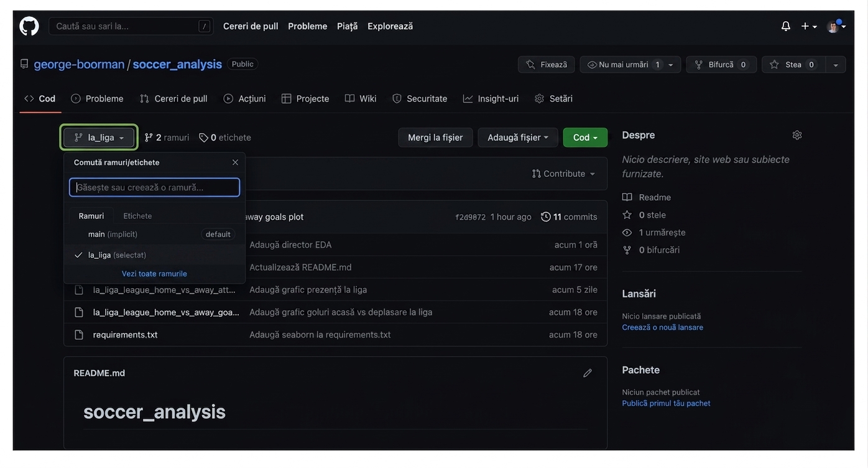This screenshot has height=468, width=868.
Task: Click the 'Găsește sau creează o ramură' field
Action: point(154,187)
